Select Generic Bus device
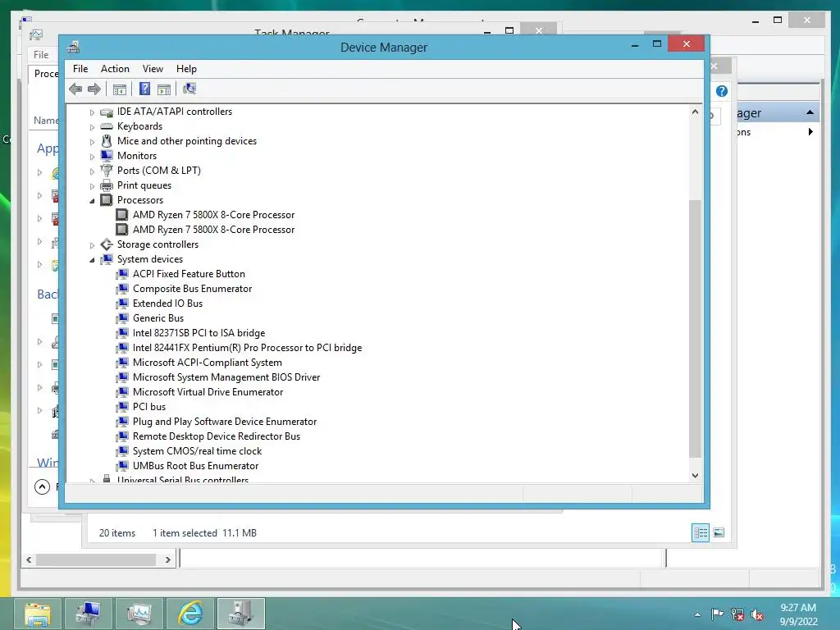 click(158, 318)
